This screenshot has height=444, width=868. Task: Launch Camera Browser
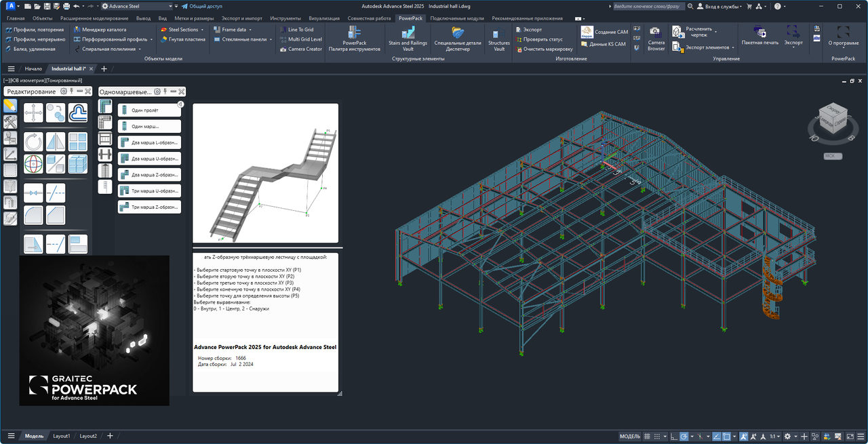tap(656, 39)
